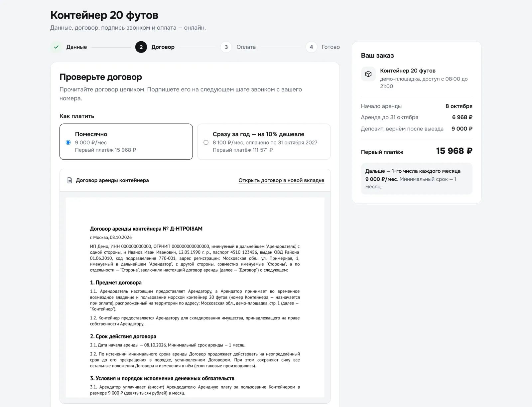The width and height of the screenshot is (532, 407).
Task: Click the 8 100 ₽/мес yearly price text
Action: pyautogui.click(x=265, y=142)
